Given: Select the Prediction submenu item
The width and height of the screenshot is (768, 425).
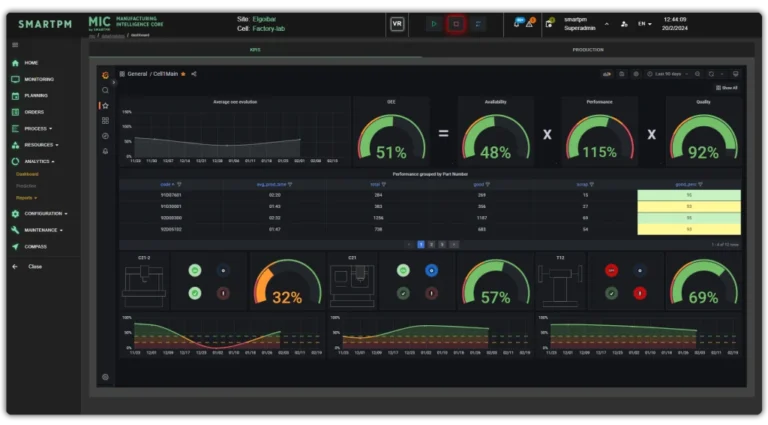Looking at the screenshot, I should (x=26, y=186).
